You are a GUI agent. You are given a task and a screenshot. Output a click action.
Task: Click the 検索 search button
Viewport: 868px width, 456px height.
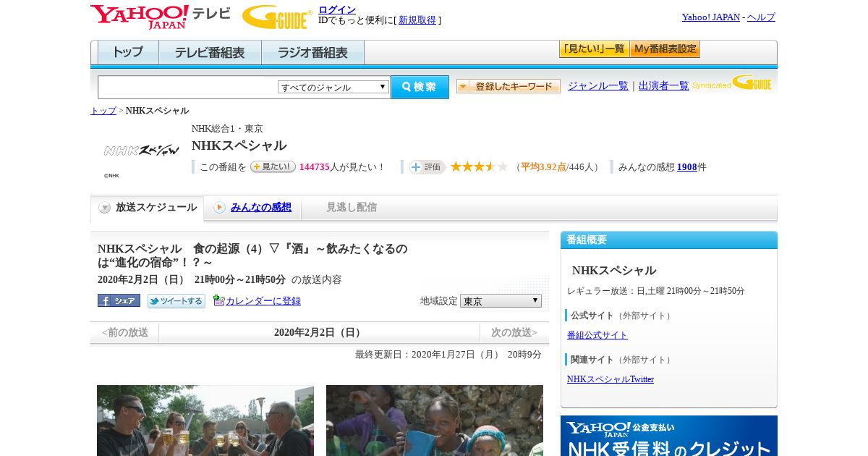click(x=420, y=87)
